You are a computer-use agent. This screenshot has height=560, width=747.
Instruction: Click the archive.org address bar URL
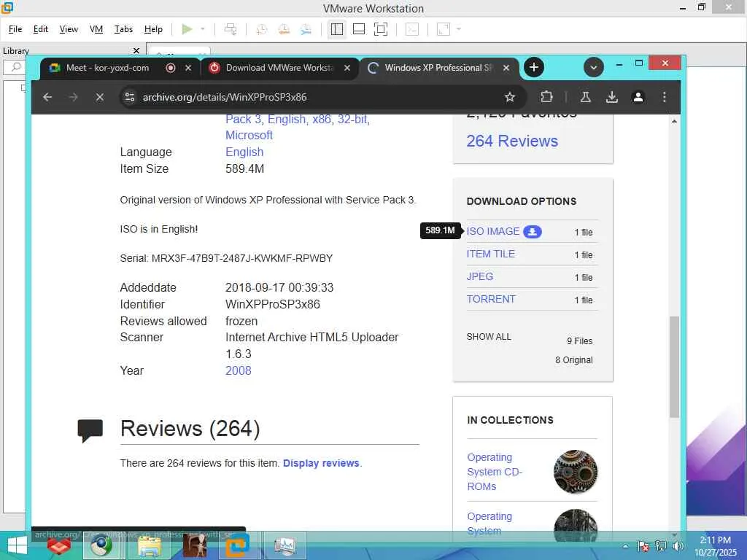225,97
